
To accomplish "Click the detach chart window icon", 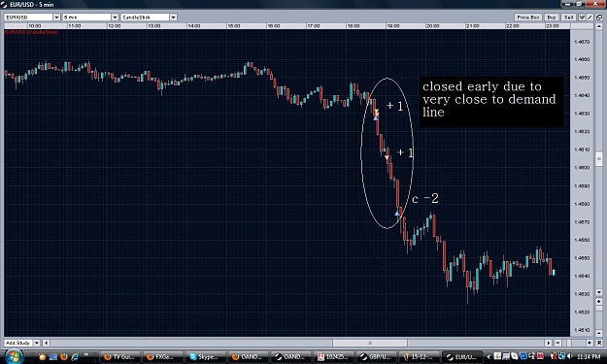I will coord(599,17).
